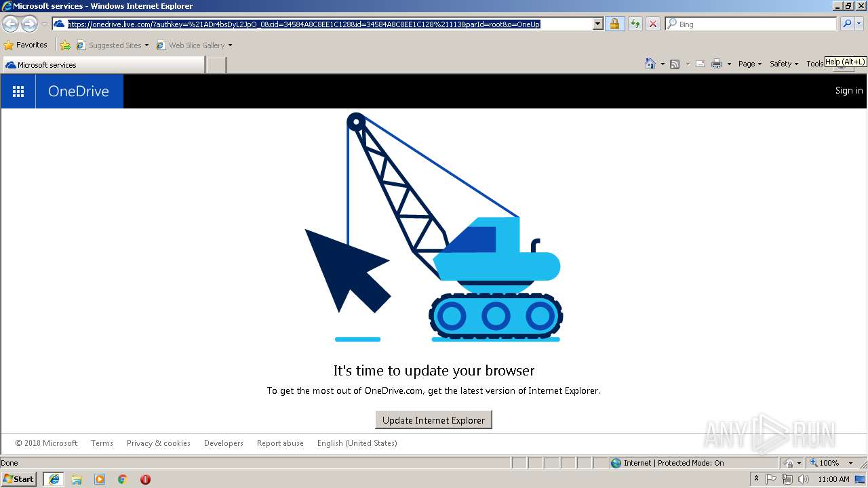Open network tray icon
Viewport: 868px width, 488px height.
[787, 479]
